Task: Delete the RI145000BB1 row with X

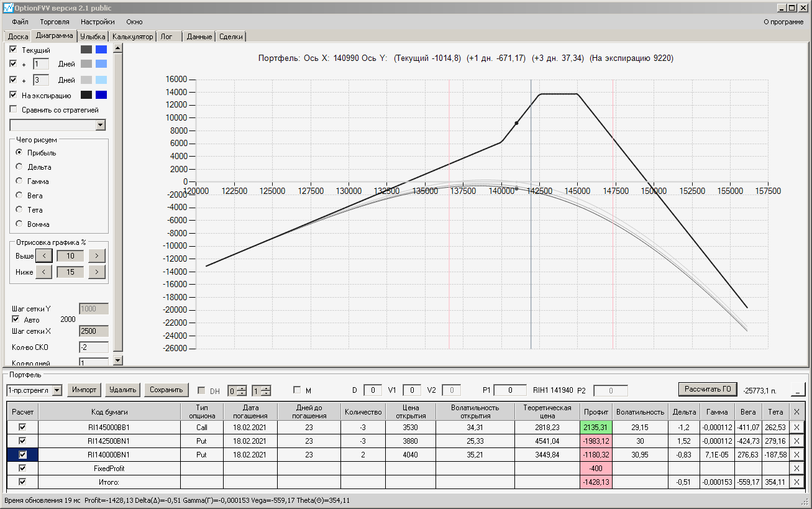Action: tap(796, 427)
